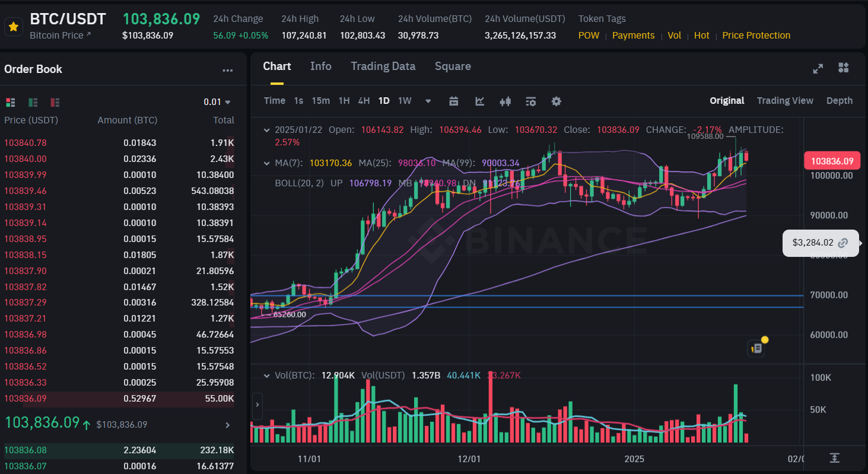
Task: Select sell order at price 103837.29
Action: tap(119, 303)
